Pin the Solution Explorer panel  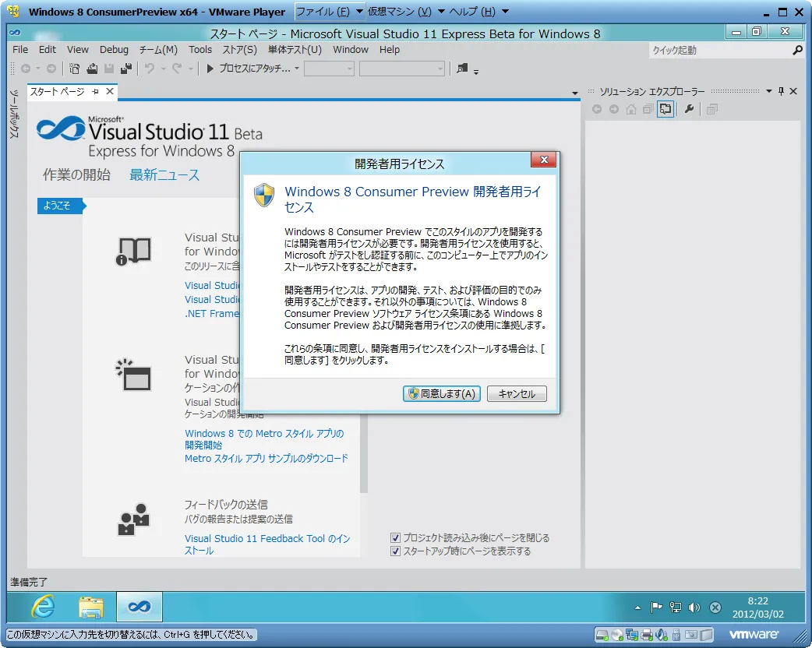coord(782,91)
